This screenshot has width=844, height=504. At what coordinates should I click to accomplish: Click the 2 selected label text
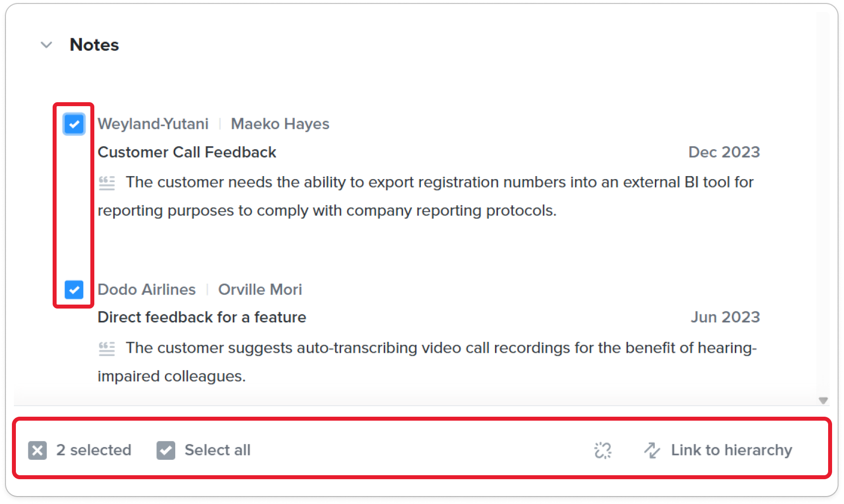click(x=93, y=450)
